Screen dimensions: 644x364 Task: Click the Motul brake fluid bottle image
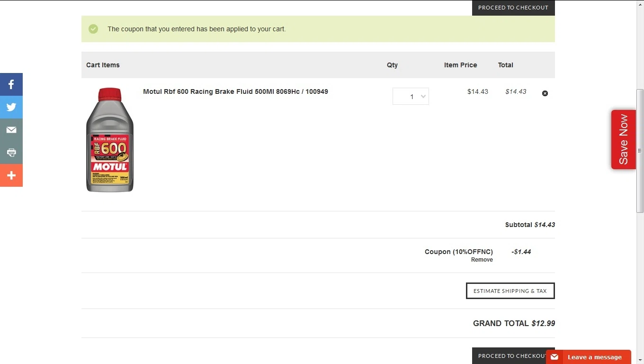pos(110,140)
